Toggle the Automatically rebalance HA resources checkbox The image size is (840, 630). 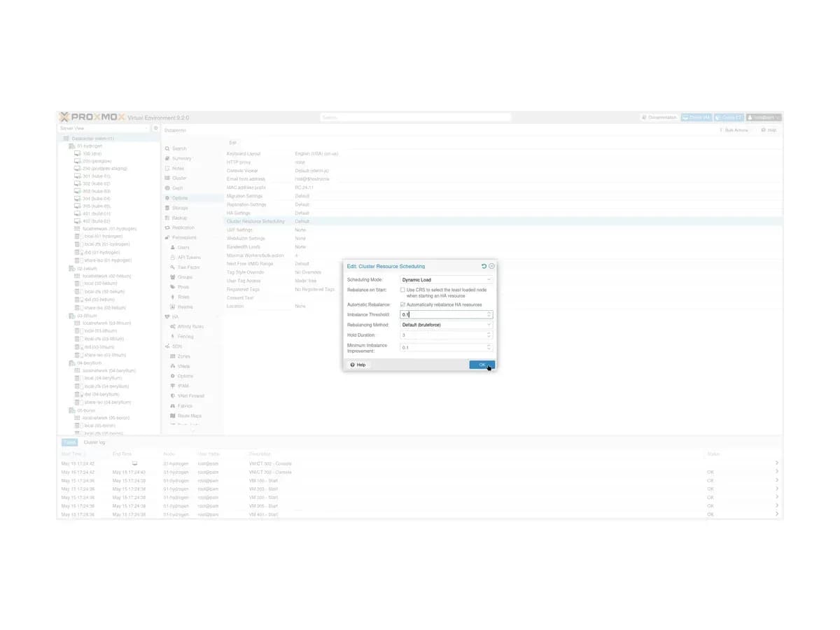pyautogui.click(x=402, y=304)
